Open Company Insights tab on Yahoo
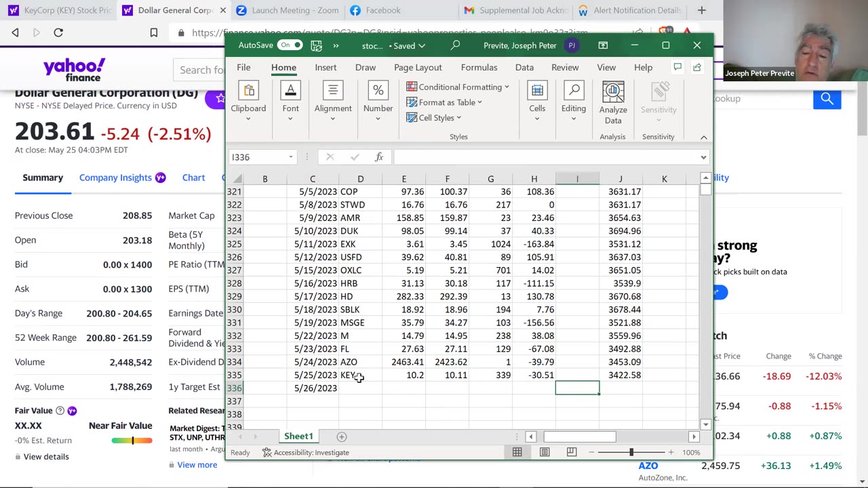The height and width of the screenshot is (488, 868). tap(122, 178)
